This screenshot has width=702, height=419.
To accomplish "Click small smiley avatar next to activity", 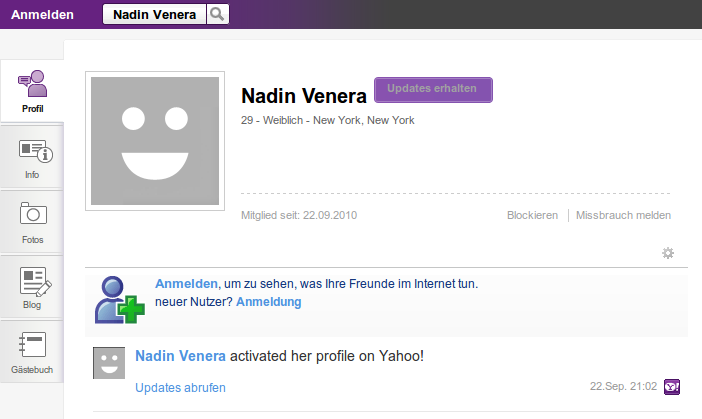I will point(109,363).
